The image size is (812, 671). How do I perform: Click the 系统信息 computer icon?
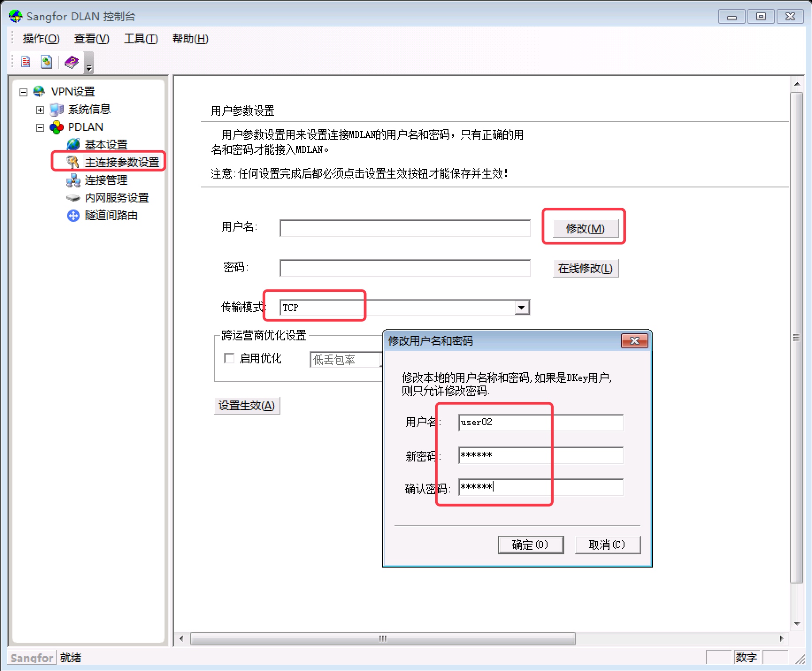pyautogui.click(x=57, y=109)
